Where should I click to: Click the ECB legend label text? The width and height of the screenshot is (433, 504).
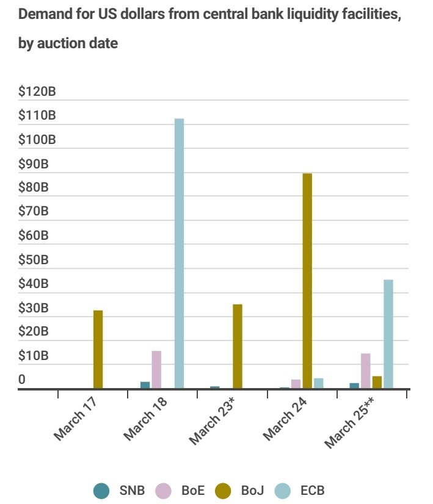(313, 490)
